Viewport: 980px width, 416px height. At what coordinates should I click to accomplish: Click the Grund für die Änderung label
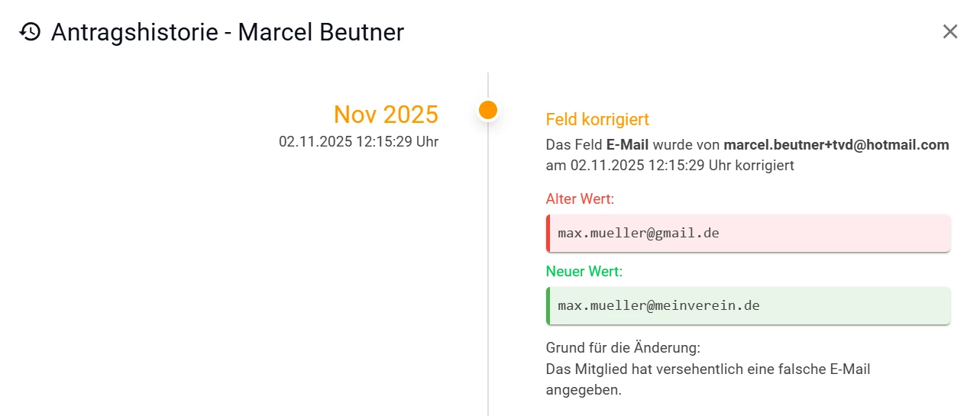pyautogui.click(x=623, y=348)
